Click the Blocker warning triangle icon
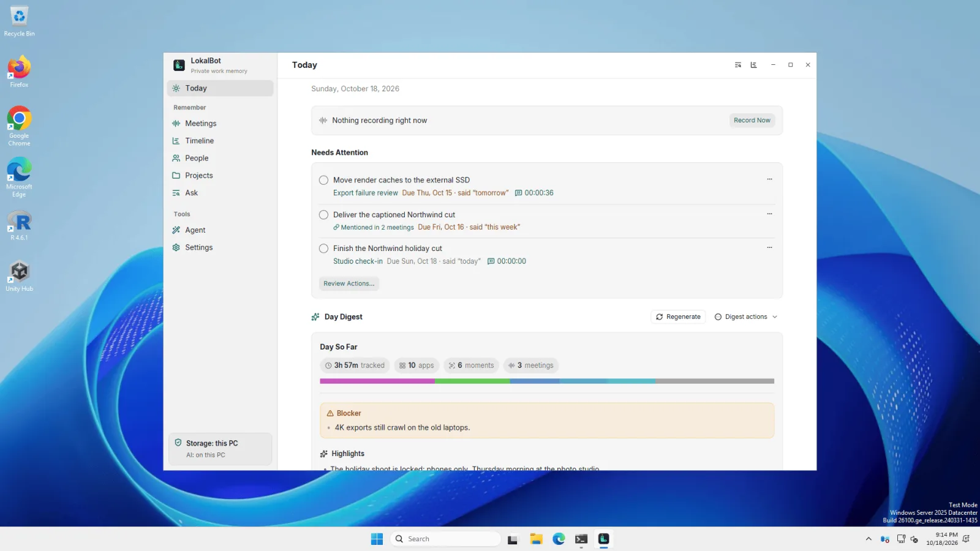This screenshot has width=980, height=551. pos(330,413)
